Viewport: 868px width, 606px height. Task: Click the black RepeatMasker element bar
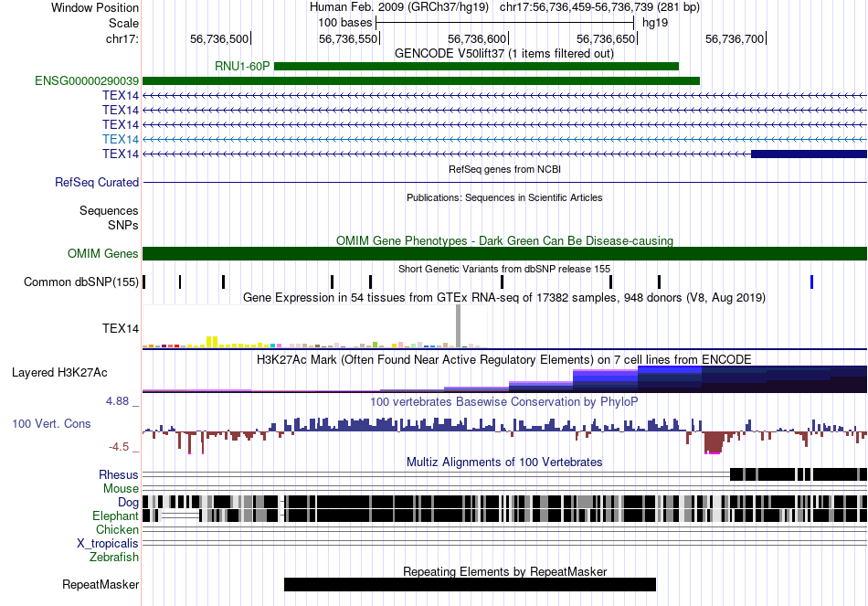(470, 584)
